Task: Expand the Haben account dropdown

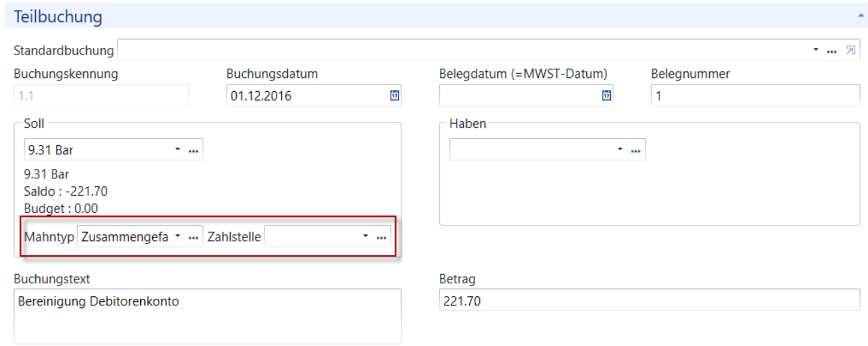Action: [620, 150]
